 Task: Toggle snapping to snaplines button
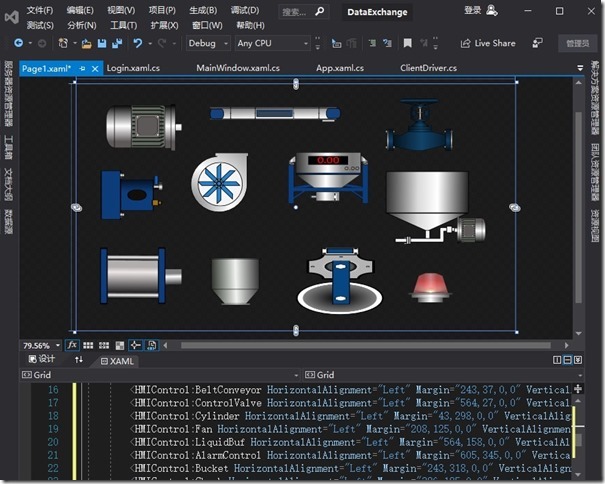(x=135, y=345)
